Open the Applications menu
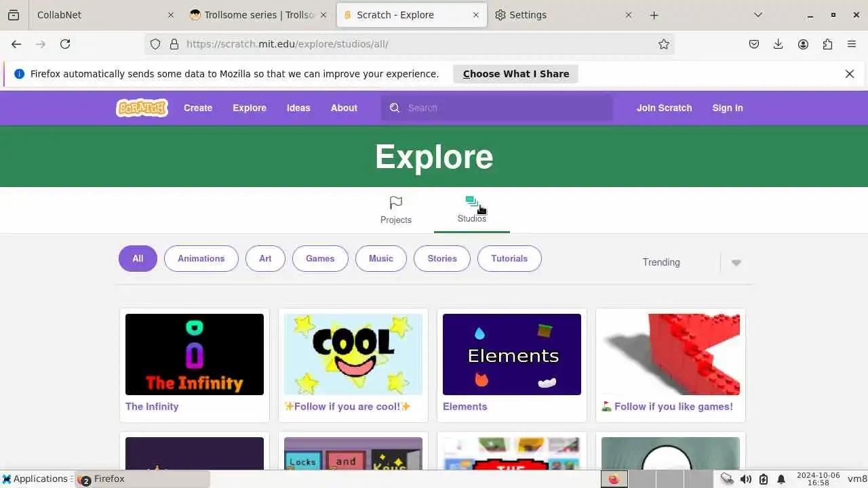868x488 pixels. [x=35, y=479]
